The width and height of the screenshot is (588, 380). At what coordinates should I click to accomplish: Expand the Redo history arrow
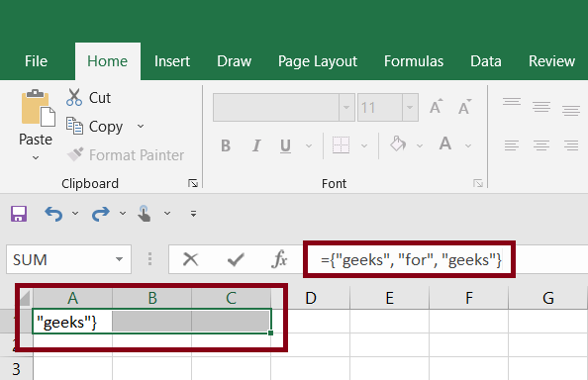point(123,214)
